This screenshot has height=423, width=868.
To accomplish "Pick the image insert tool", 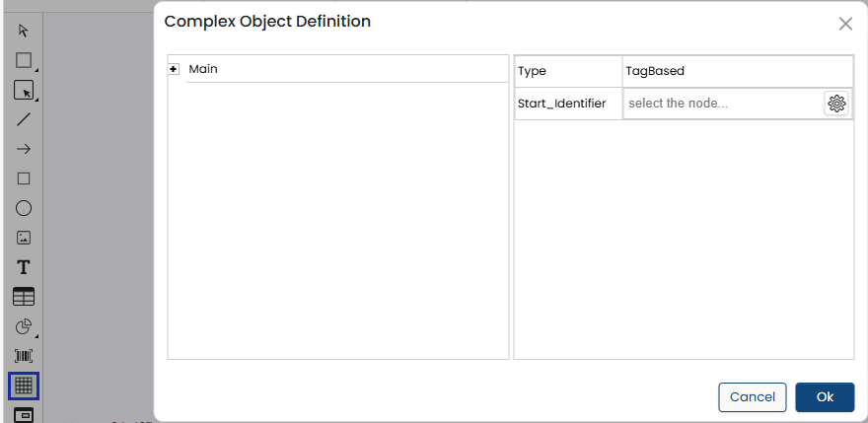I will tap(24, 238).
